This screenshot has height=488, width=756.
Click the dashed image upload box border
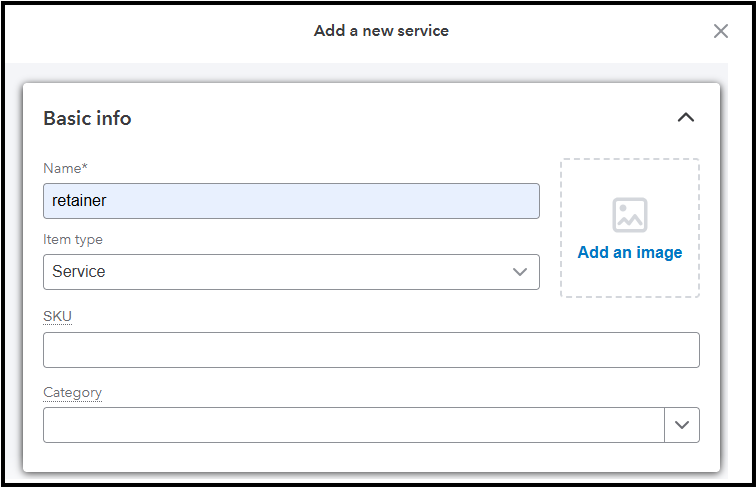(561, 228)
